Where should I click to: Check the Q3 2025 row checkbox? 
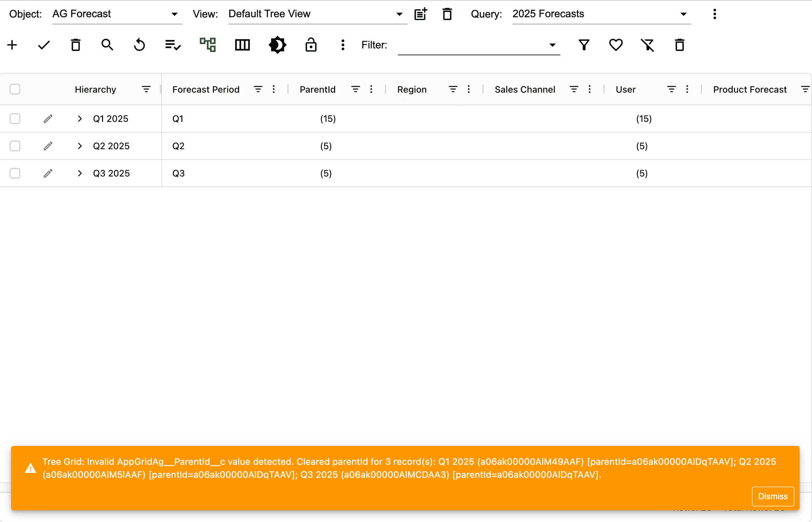point(15,173)
